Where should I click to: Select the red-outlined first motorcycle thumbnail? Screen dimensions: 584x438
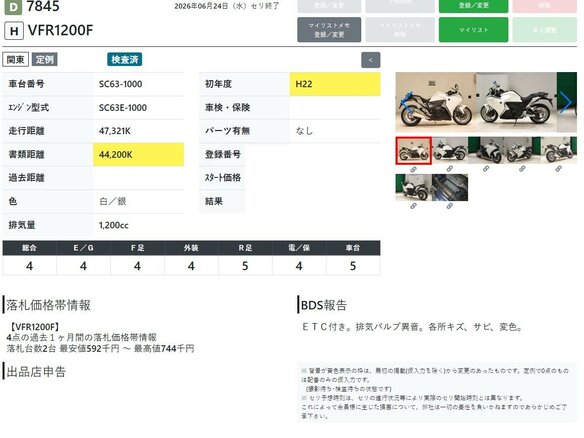tap(413, 150)
